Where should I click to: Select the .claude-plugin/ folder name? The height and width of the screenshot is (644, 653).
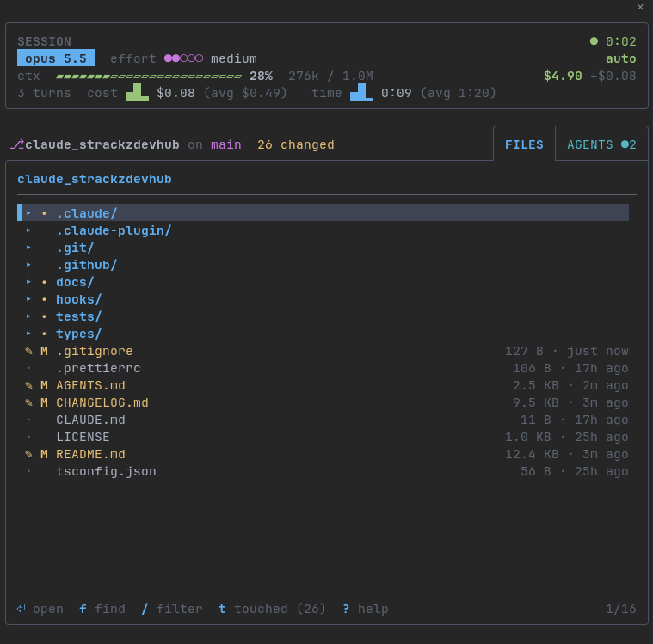tap(114, 230)
